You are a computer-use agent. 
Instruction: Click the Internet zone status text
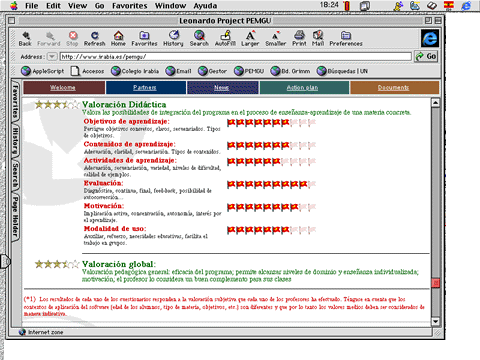click(x=45, y=332)
